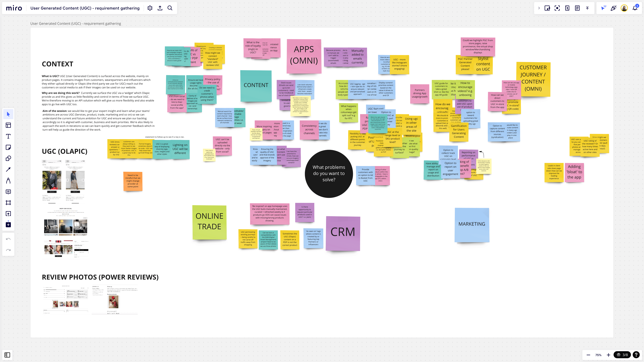Open the Upload tool in left toolbar
The image size is (644, 362).
[x=8, y=214]
